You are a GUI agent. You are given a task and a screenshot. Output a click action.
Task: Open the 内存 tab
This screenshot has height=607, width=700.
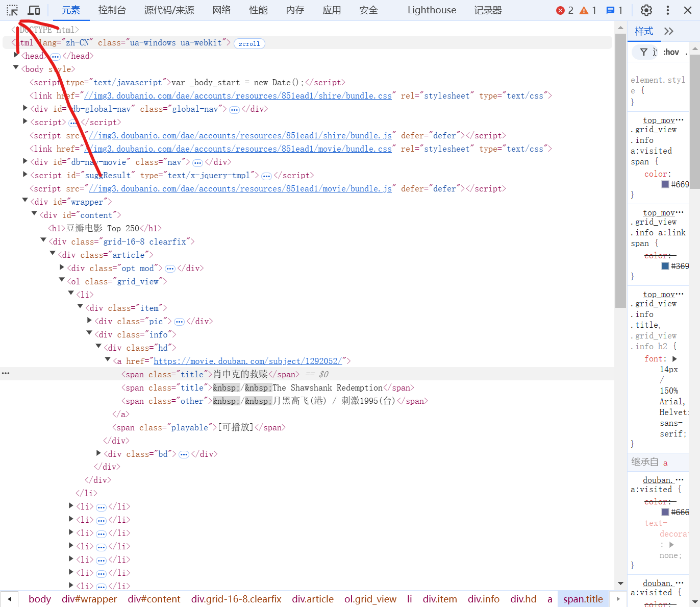[x=295, y=10]
